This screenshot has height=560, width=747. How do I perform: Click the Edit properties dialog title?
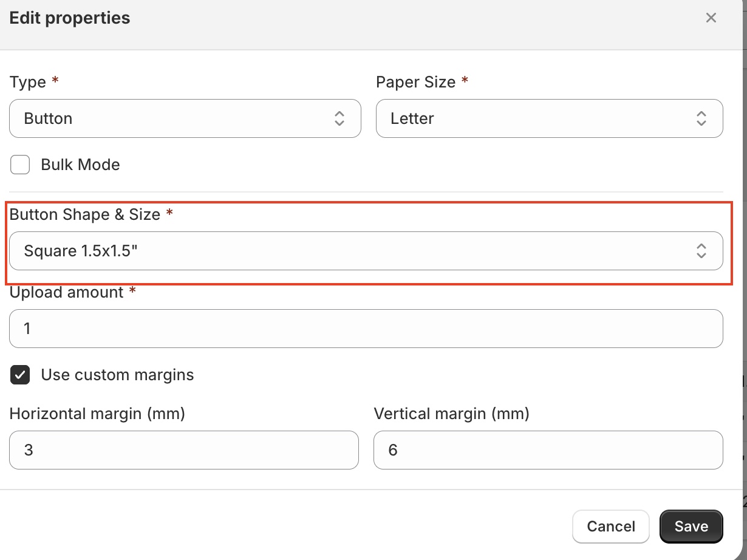[x=70, y=18]
